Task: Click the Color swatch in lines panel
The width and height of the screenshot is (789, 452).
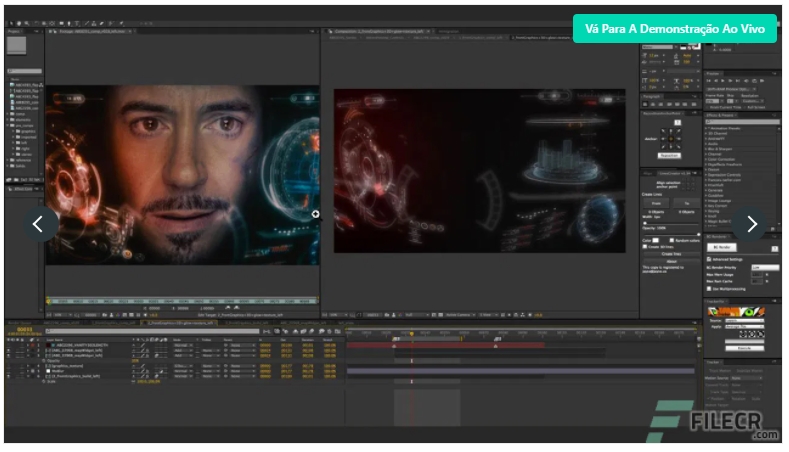Action: (x=655, y=240)
